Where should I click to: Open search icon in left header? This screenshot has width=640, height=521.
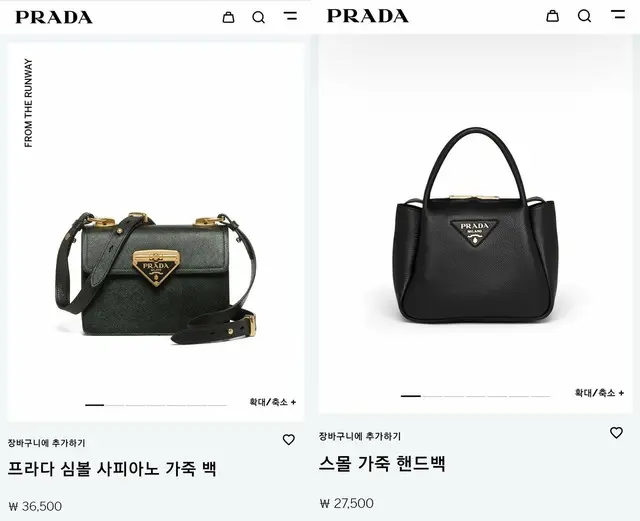coord(258,17)
